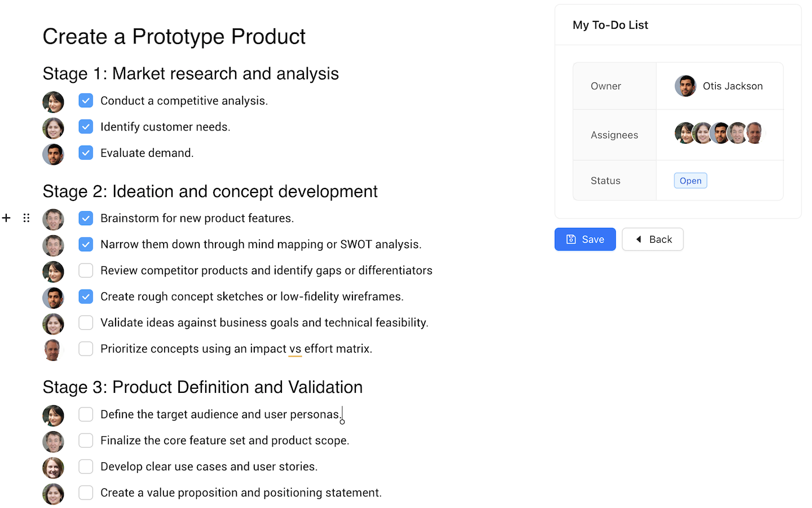Select the 'Stage 2: Ideation' heading
812x508 pixels.
point(210,191)
